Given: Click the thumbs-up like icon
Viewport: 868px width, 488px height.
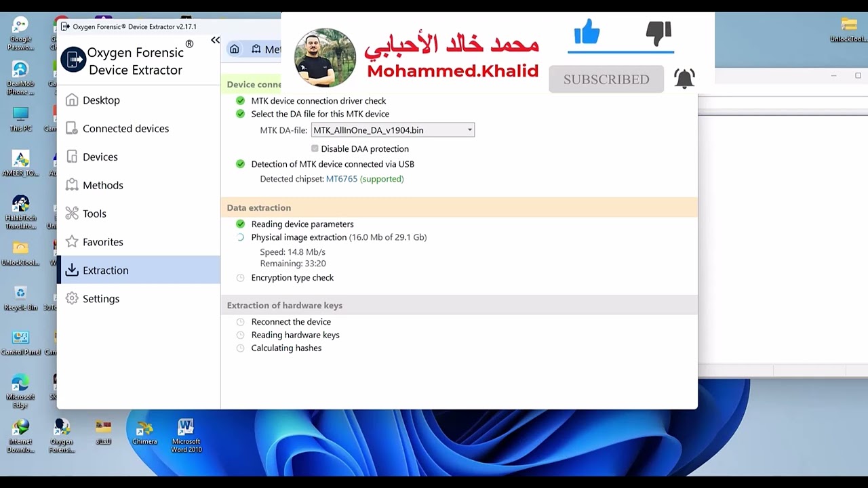Looking at the screenshot, I should [x=587, y=32].
